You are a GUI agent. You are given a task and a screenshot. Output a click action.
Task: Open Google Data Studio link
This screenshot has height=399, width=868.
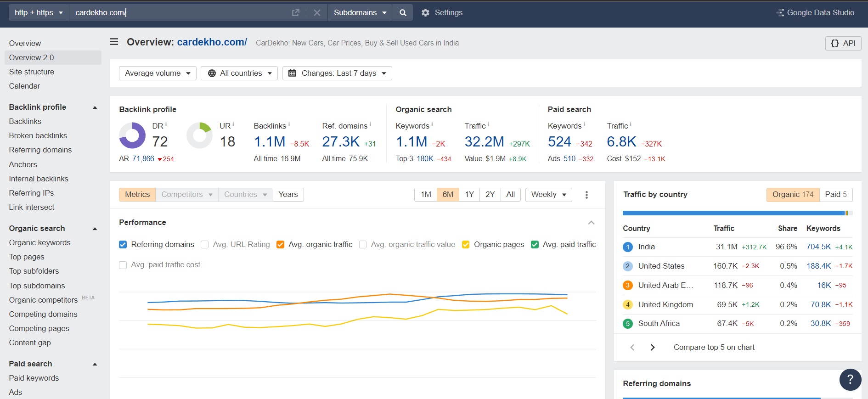pos(816,13)
